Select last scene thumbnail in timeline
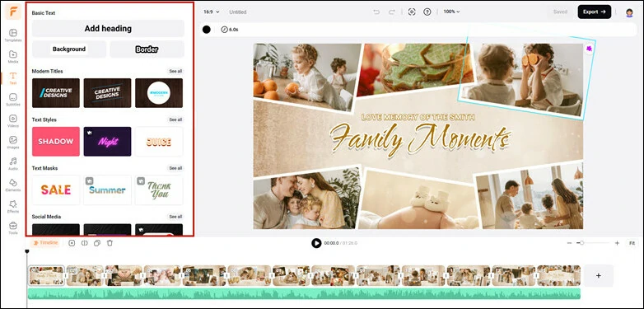This screenshot has height=309, width=644. 558,275
